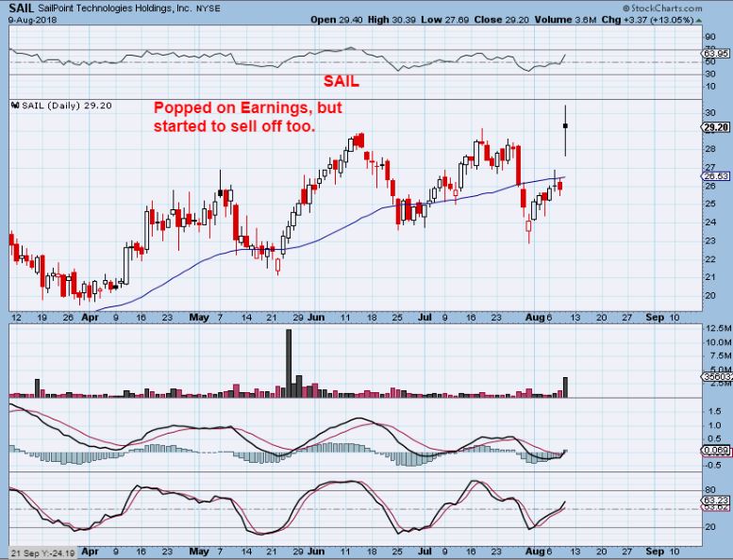
Task: Click the volume value tag on the volume axis
Action: point(718,376)
